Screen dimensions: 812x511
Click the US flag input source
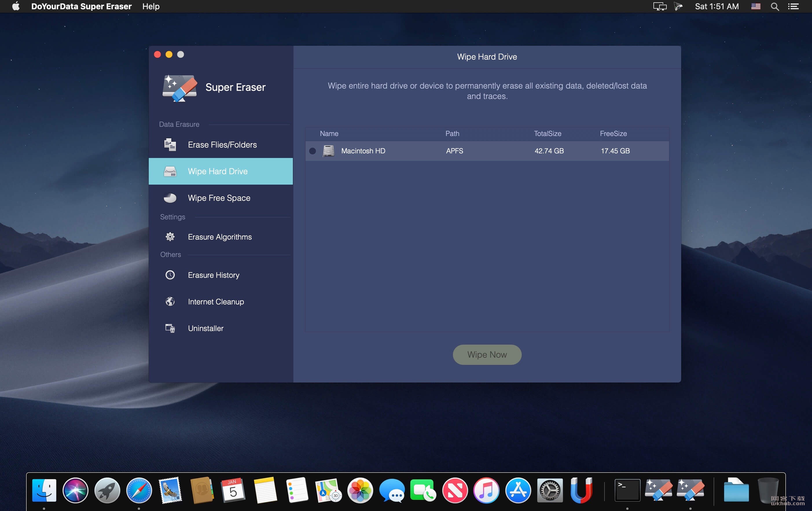[756, 6]
